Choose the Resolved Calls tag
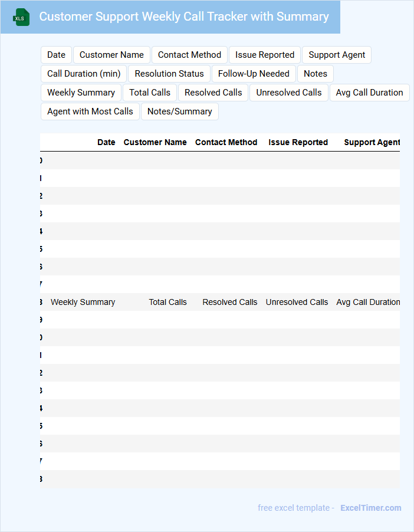 coord(213,93)
